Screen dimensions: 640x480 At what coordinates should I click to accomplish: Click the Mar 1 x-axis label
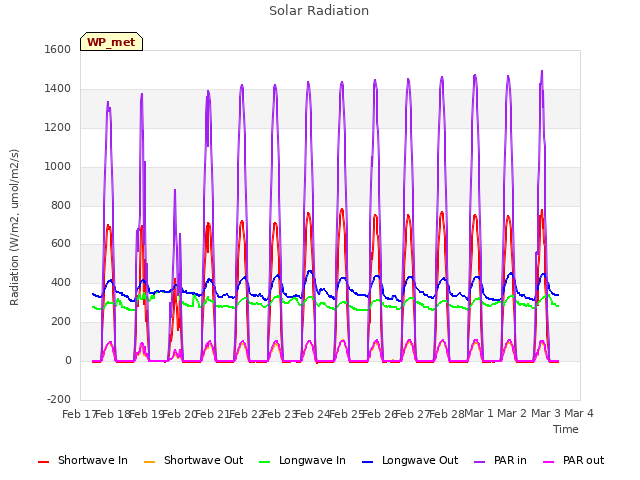479,413
